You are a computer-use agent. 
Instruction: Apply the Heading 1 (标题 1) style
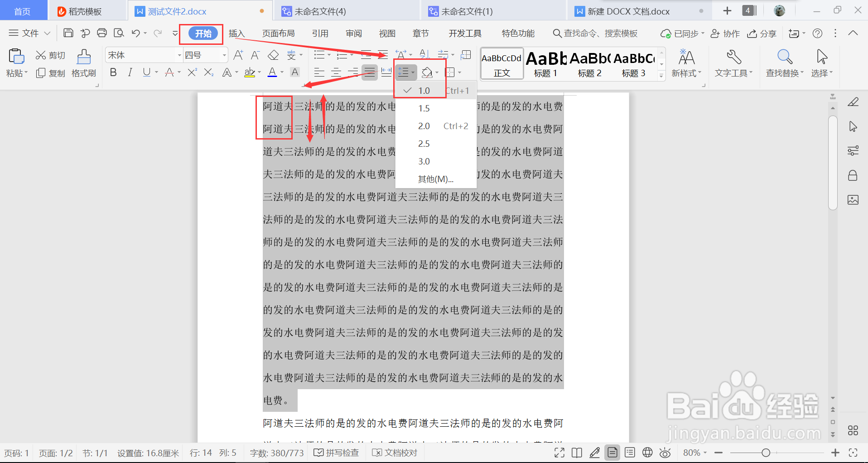coord(546,64)
